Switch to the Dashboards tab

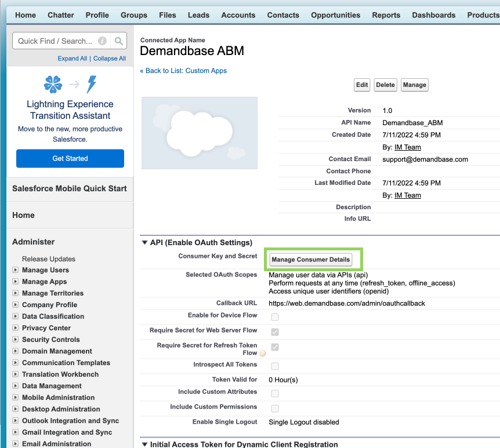coord(433,15)
